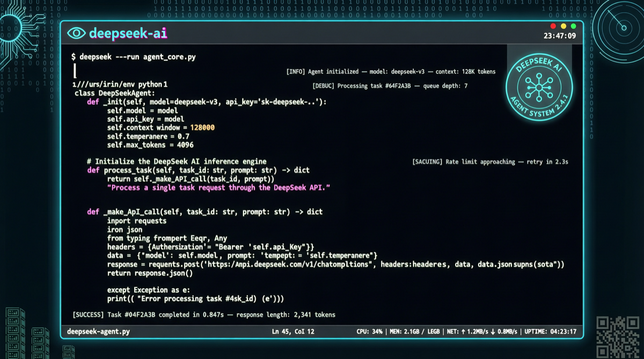Click the 'return response.json()' line
This screenshot has height=359, width=644.
[x=150, y=273]
